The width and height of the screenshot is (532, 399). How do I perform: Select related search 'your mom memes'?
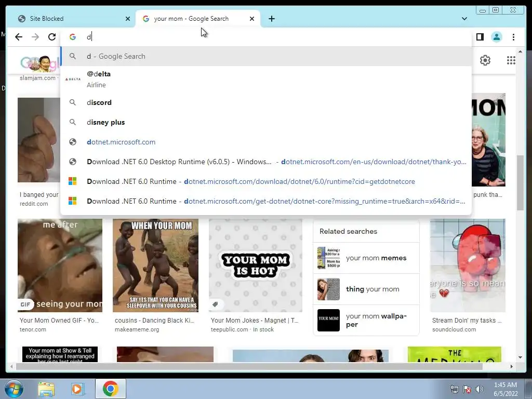pos(366,258)
